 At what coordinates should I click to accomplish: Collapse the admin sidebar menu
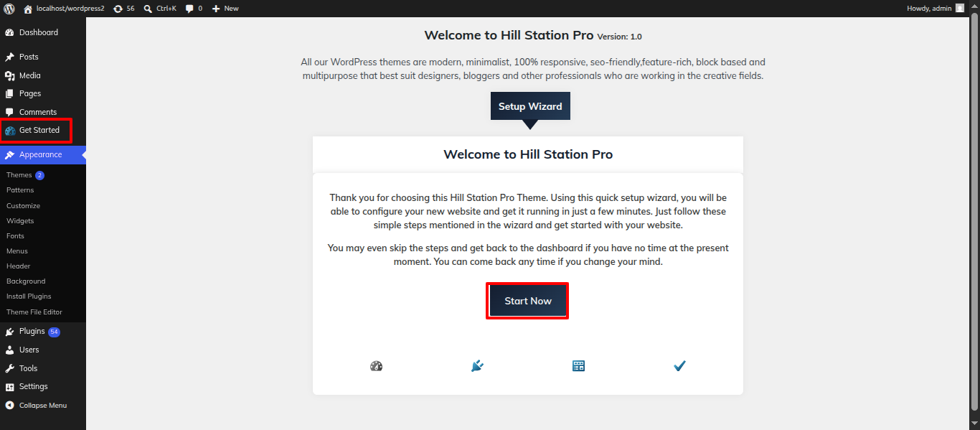tap(43, 405)
